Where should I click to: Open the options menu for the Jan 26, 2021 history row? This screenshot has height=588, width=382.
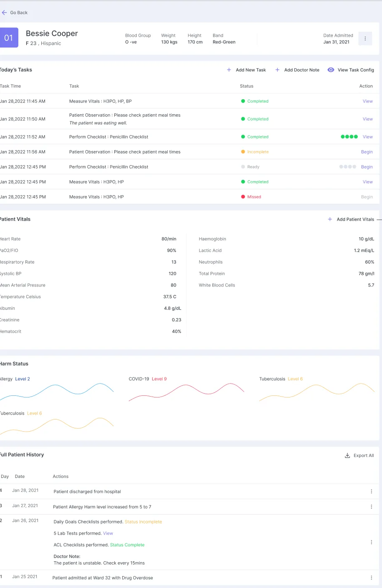pyautogui.click(x=372, y=542)
